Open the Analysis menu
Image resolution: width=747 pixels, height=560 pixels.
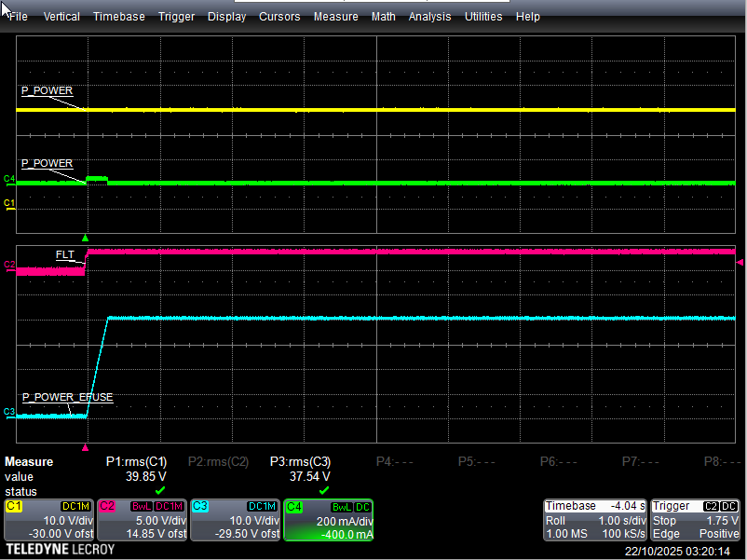(x=429, y=17)
